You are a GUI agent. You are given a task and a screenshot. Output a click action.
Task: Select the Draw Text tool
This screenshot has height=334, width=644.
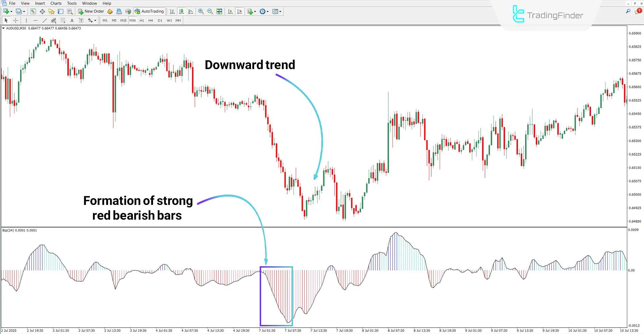[x=72, y=20]
